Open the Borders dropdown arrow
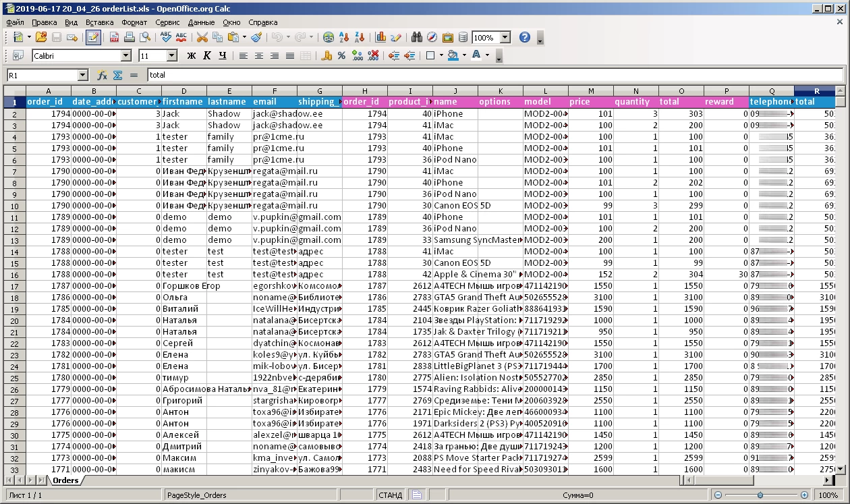Image resolution: width=850 pixels, height=504 pixels. pos(441,55)
